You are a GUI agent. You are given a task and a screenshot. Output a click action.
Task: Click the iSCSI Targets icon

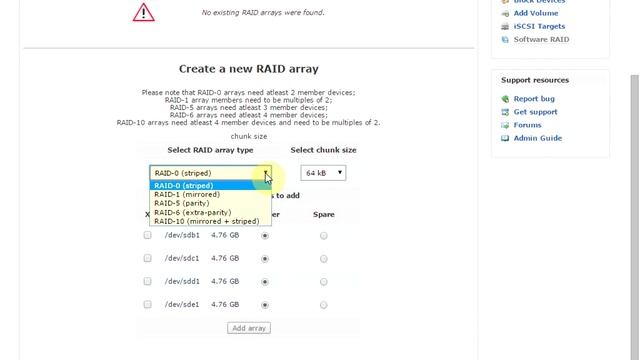click(x=505, y=27)
